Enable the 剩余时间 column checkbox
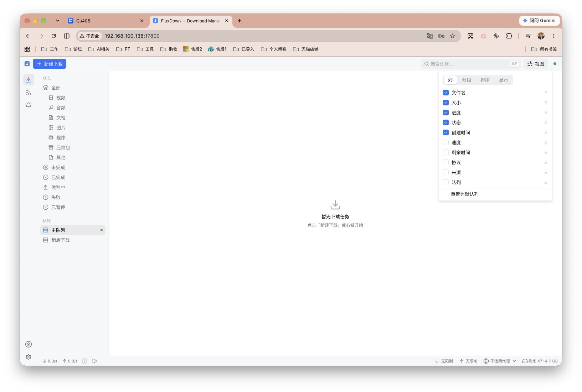 (446, 152)
